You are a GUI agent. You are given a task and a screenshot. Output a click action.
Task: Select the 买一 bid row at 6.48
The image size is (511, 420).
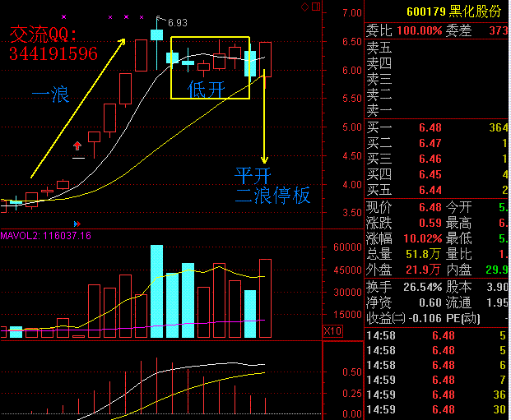436,127
